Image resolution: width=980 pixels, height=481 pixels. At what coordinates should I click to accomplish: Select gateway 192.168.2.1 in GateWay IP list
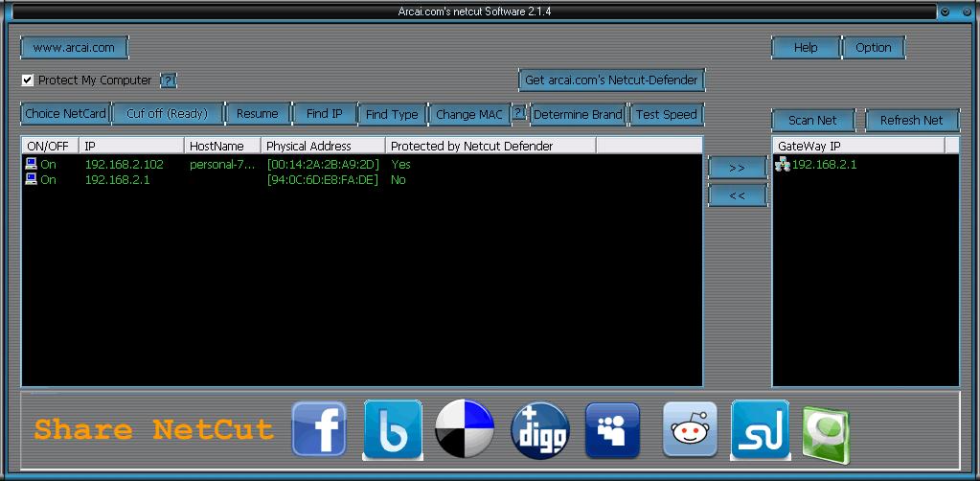tap(825, 165)
